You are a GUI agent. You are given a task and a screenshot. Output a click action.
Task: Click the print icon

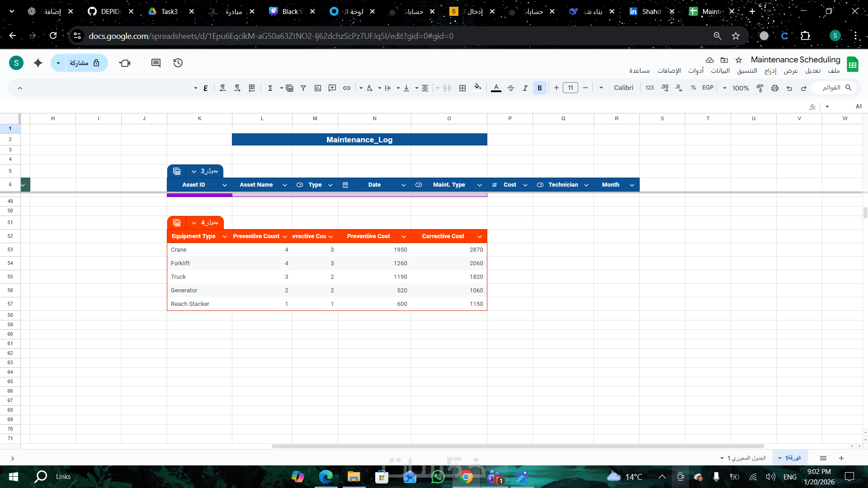pos(775,88)
